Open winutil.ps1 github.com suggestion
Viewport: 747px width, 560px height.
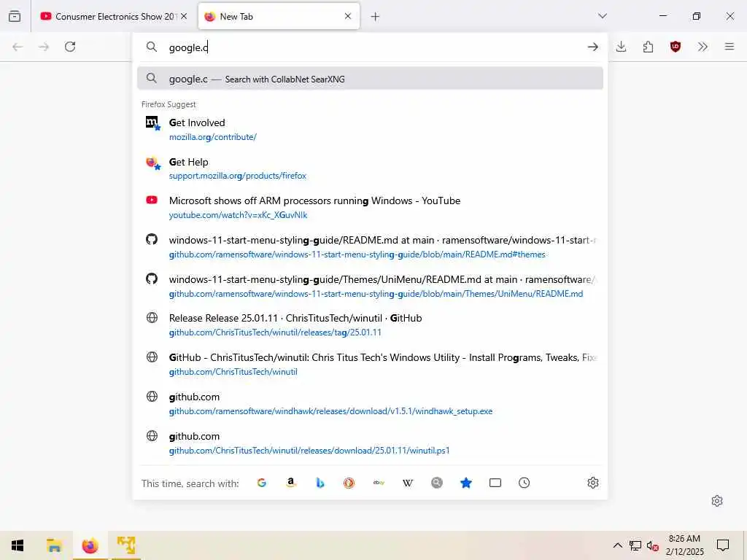coord(370,443)
